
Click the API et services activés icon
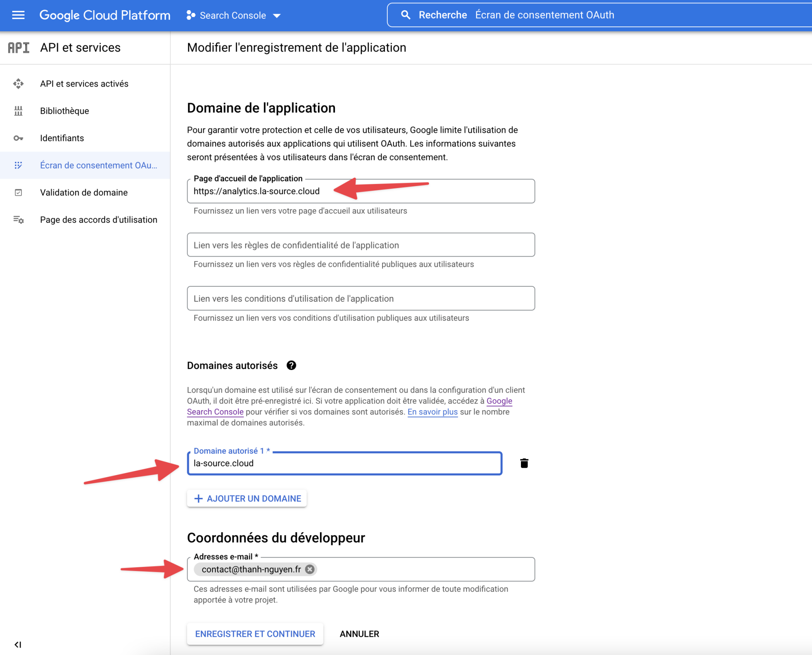coord(18,84)
